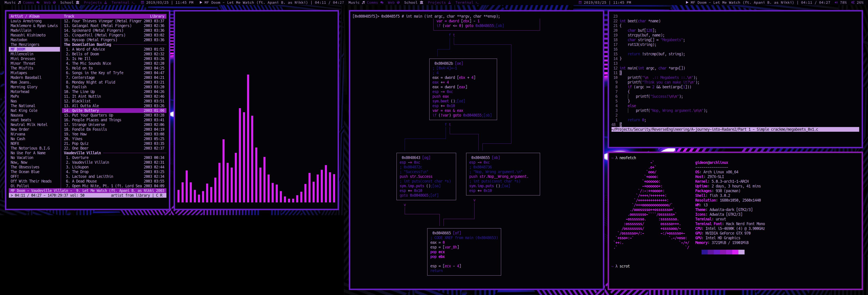Toggle the R (repeat) flag in cmus status
The image size is (868, 295).
point(161,195)
